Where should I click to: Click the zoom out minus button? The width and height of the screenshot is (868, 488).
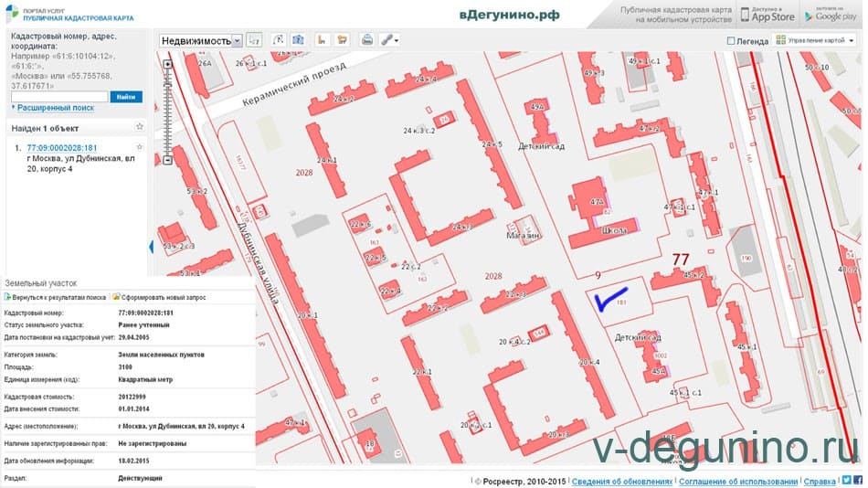coord(168,161)
